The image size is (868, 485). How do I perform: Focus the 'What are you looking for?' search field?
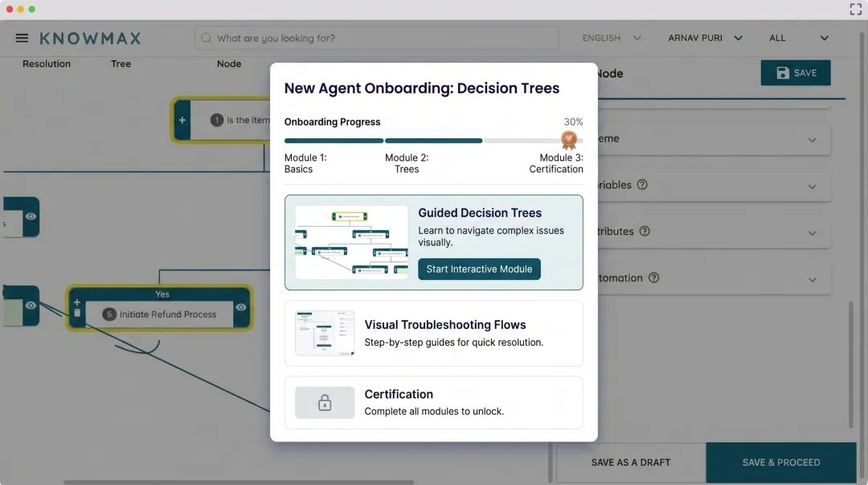coord(376,38)
